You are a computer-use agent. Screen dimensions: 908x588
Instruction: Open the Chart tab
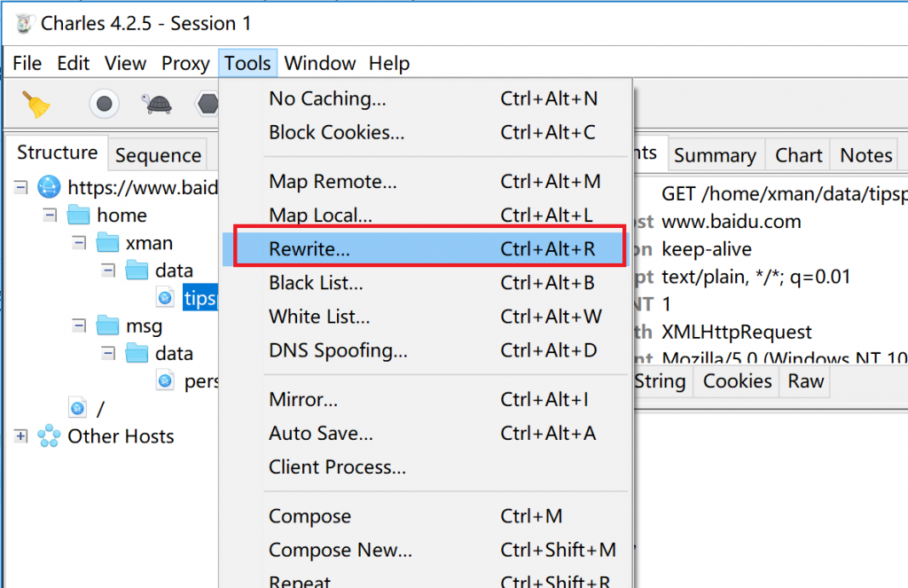[x=799, y=155]
